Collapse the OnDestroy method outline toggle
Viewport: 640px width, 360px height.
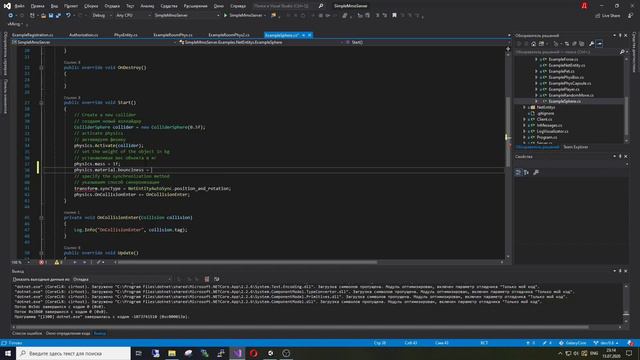click(41, 68)
